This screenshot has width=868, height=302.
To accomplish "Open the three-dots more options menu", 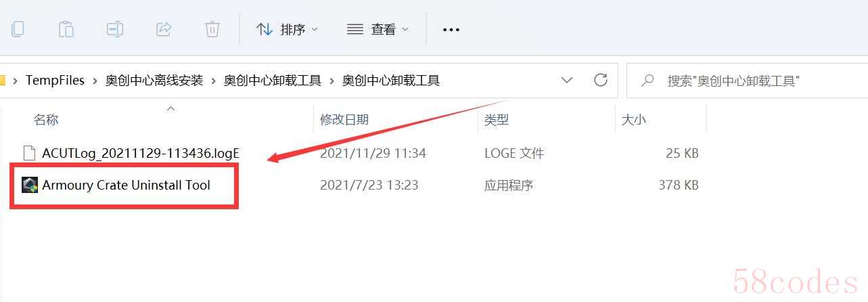I will point(451,30).
